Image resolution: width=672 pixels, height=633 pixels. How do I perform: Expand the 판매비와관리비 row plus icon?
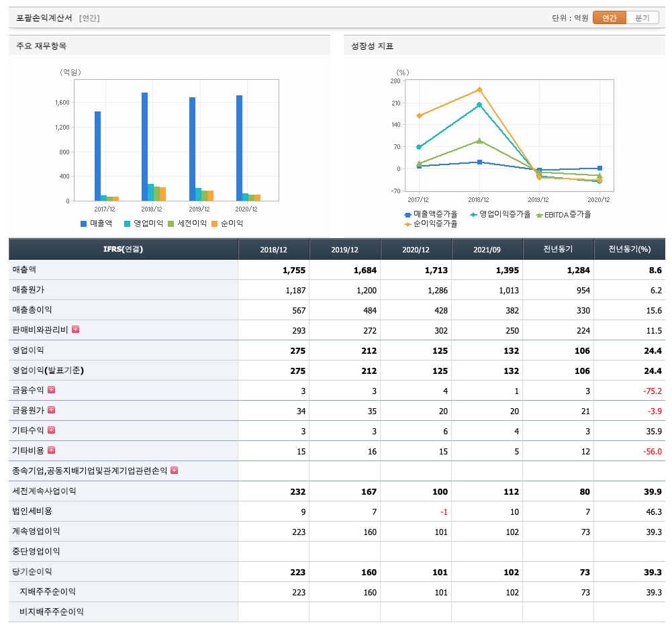click(x=75, y=330)
